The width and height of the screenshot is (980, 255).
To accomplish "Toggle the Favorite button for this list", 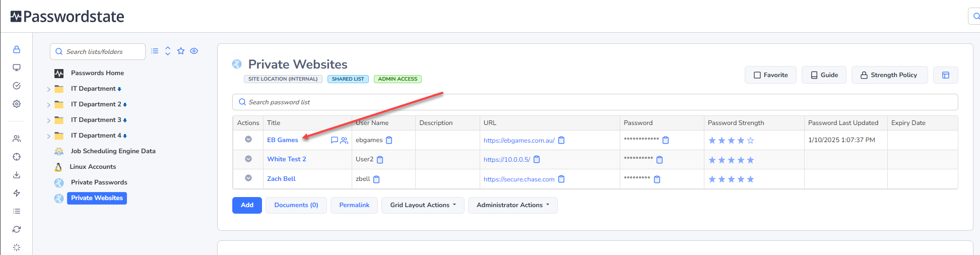I will coord(770,75).
